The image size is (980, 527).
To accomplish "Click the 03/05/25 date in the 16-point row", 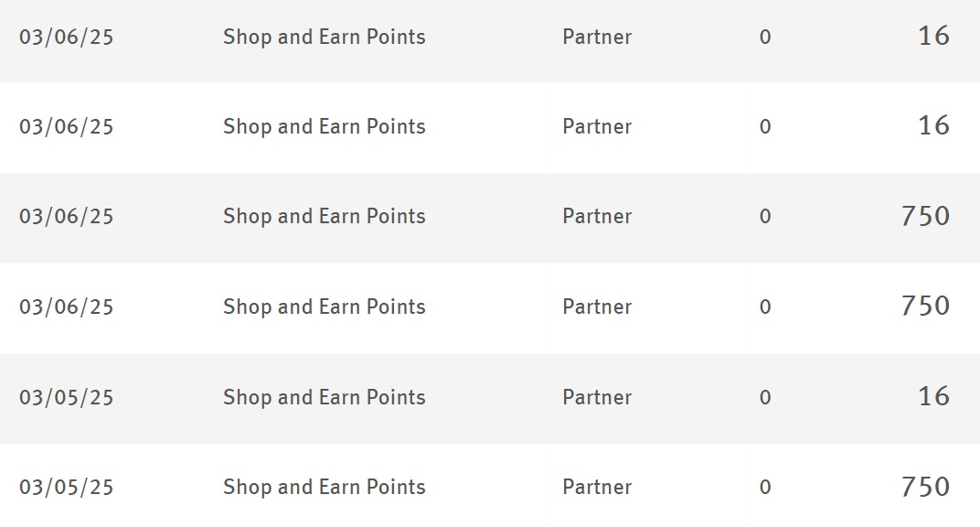I will pyautogui.click(x=67, y=397).
